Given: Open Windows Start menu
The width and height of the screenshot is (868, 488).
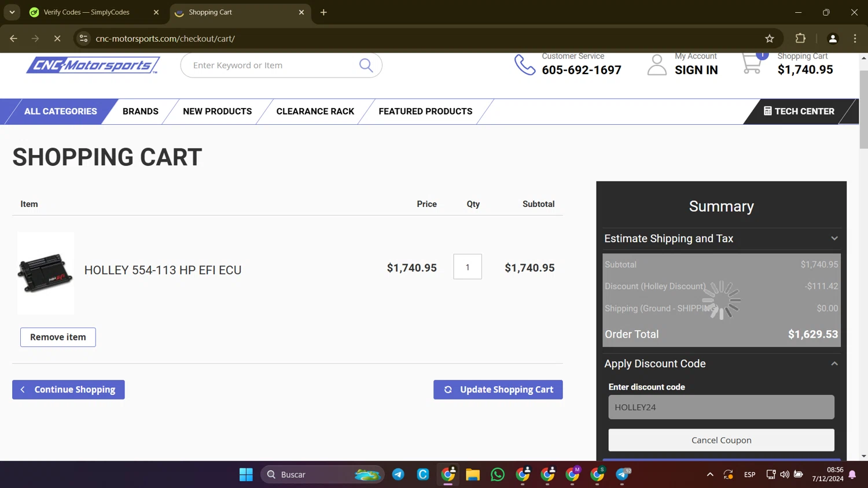Looking at the screenshot, I should click(246, 475).
